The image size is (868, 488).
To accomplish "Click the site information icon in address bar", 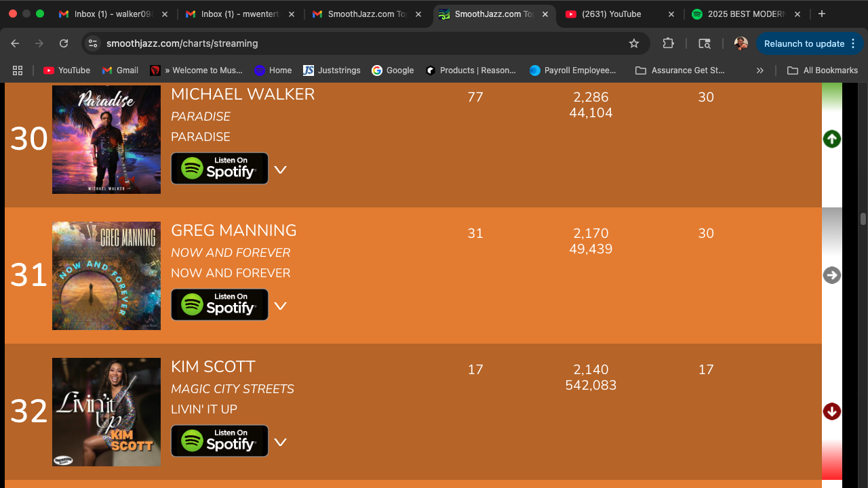I will click(94, 43).
